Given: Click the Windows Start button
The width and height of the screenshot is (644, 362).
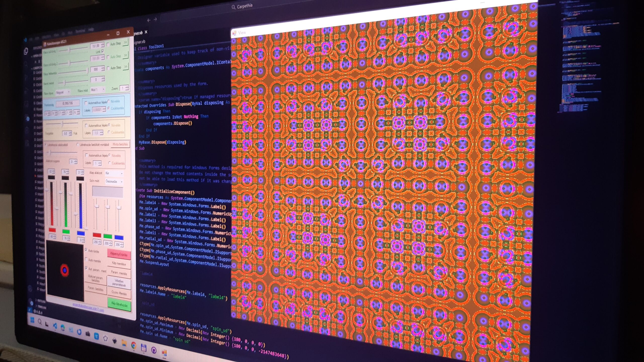Looking at the screenshot, I should coord(32,320).
